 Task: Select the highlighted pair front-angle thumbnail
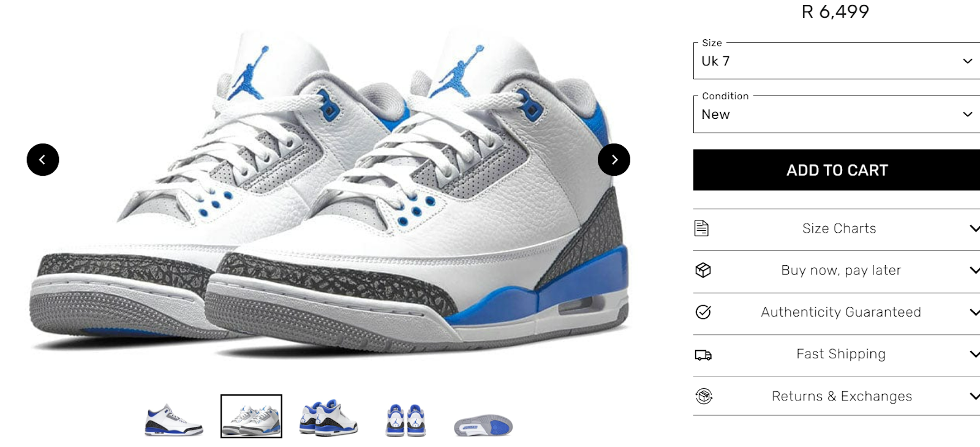pos(251,416)
